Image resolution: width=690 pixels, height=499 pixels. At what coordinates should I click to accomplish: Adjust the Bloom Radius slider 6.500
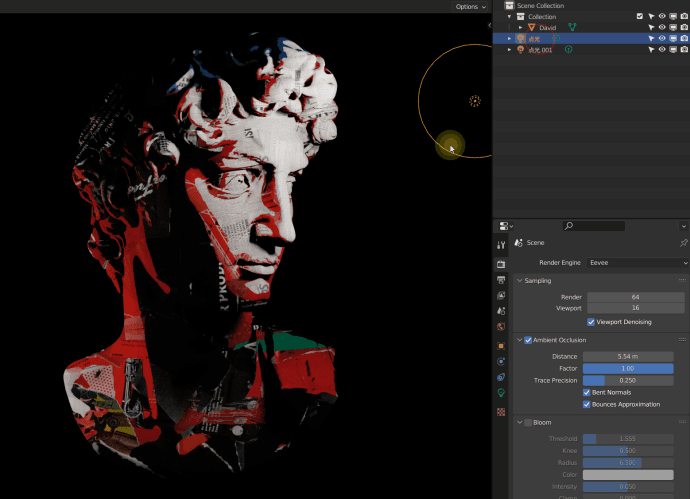coord(628,463)
